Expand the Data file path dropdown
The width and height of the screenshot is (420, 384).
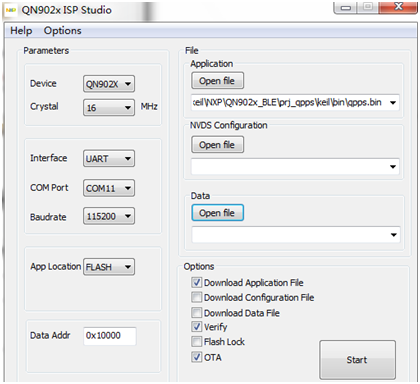pyautogui.click(x=393, y=235)
